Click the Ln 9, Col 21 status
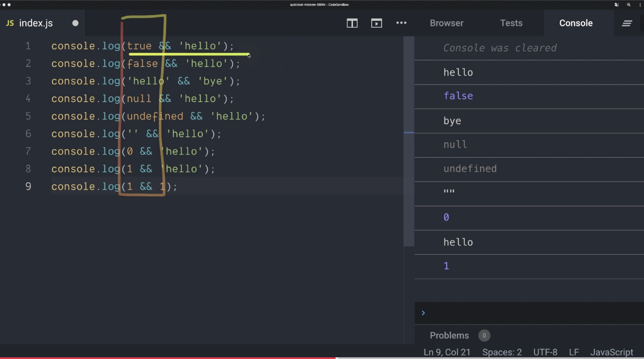 coord(447,352)
